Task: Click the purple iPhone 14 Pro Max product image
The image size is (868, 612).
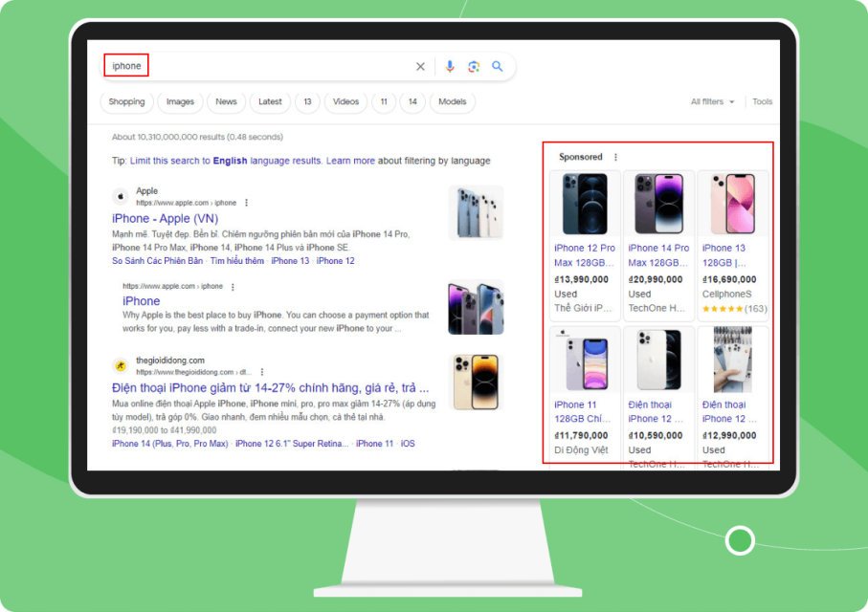Action: tap(658, 204)
